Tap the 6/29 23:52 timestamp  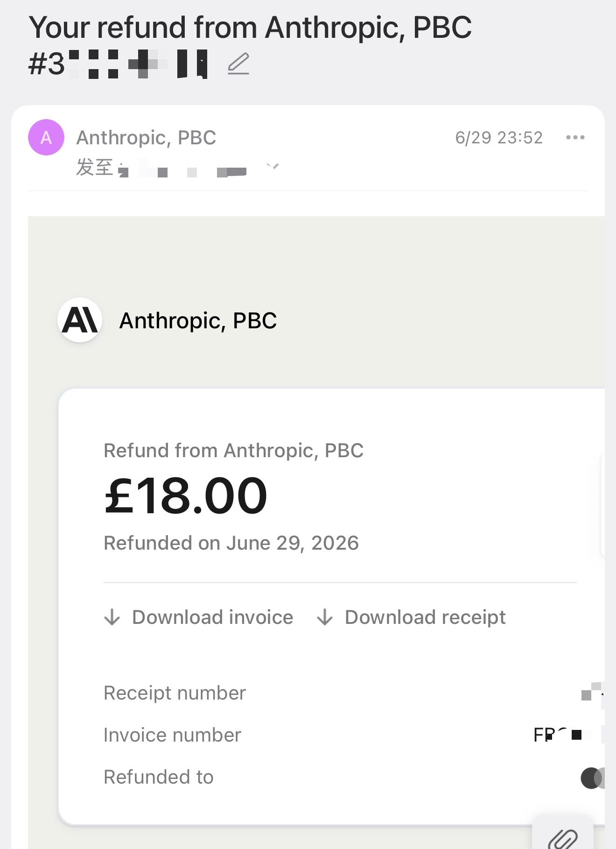pos(499,137)
